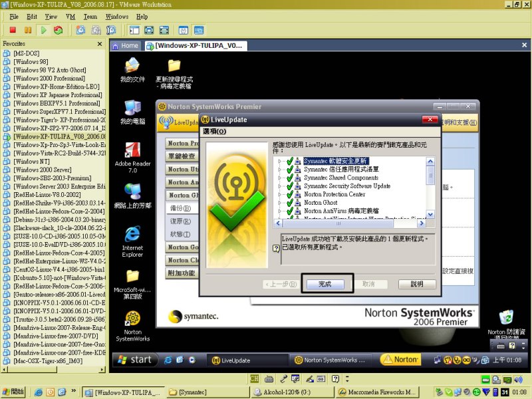Click the Summary view toolbar icon
The width and height of the screenshot is (532, 399).
[184, 30]
